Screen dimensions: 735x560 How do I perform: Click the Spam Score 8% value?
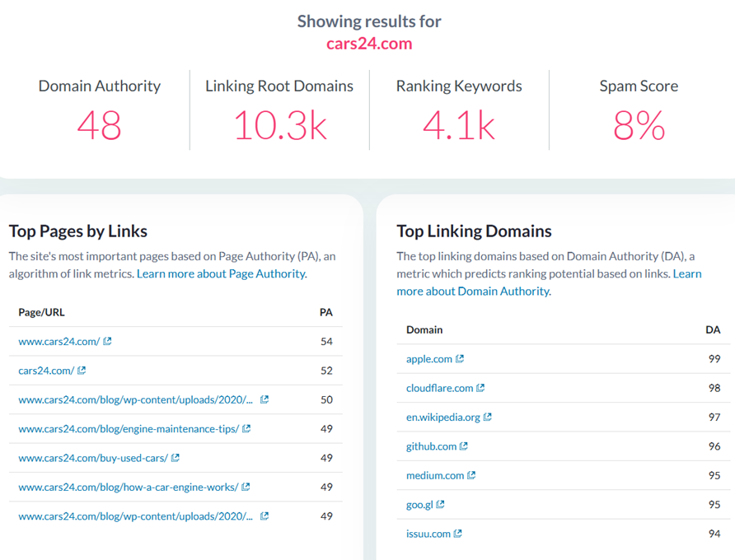point(639,126)
